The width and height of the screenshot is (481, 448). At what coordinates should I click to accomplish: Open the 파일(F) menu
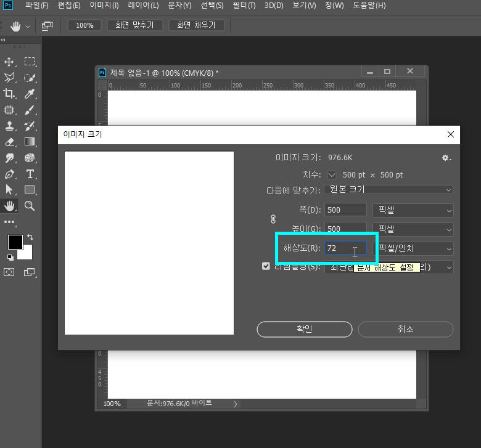click(x=37, y=6)
